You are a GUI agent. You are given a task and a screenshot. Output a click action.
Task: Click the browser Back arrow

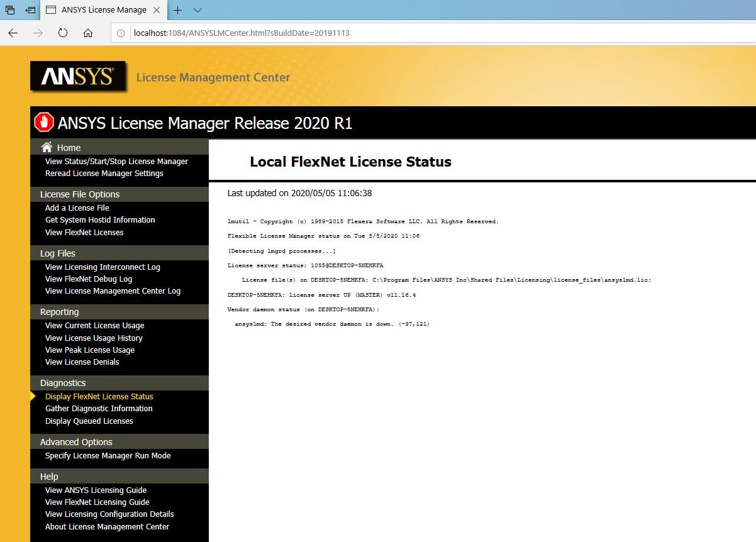pos(13,33)
